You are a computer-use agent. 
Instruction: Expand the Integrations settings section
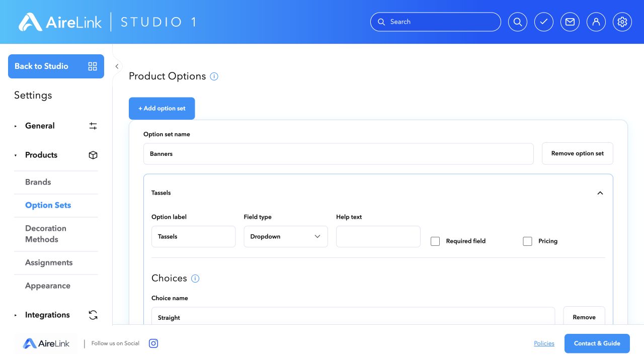point(16,315)
